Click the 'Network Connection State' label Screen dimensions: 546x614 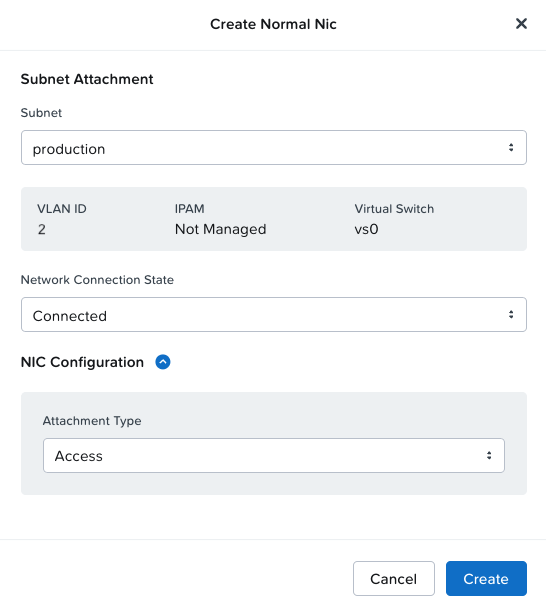(x=97, y=280)
